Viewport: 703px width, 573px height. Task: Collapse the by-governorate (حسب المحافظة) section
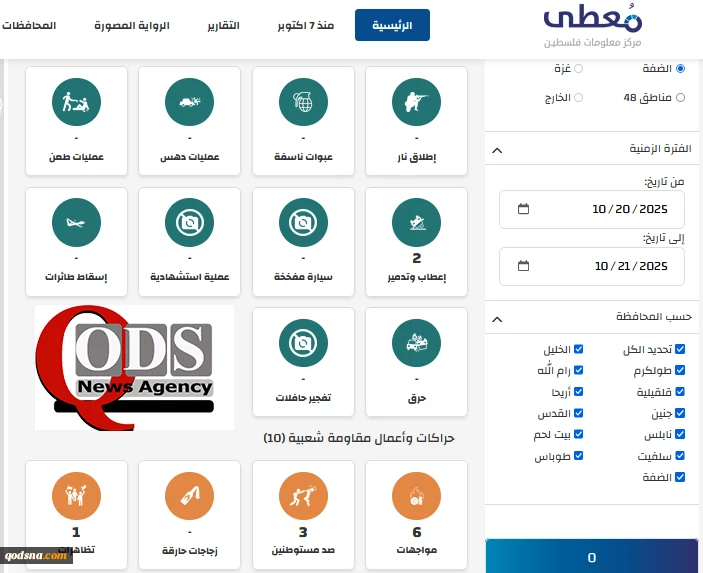(x=497, y=317)
